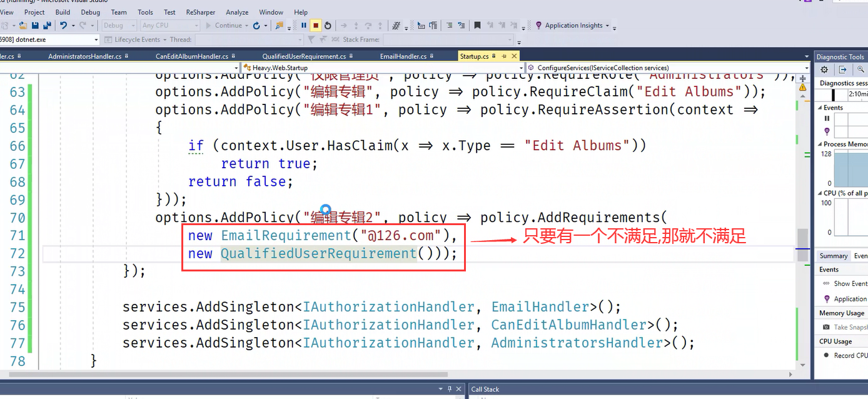Click "QualifiedUserRequirement" on line 72
868x399 pixels.
pyautogui.click(x=319, y=253)
